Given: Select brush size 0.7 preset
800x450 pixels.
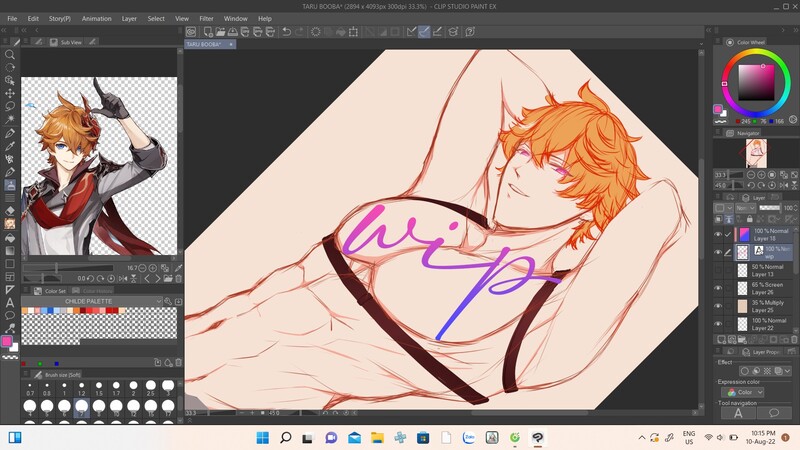Looking at the screenshot, I should pyautogui.click(x=30, y=388).
